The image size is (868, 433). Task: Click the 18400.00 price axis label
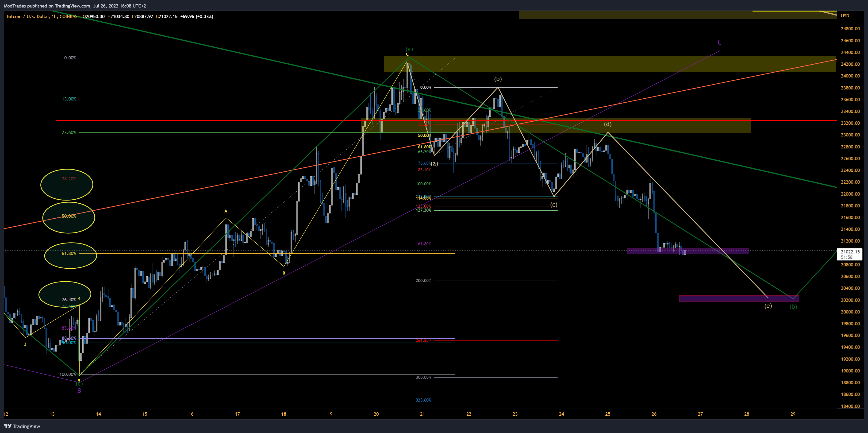(x=850, y=406)
